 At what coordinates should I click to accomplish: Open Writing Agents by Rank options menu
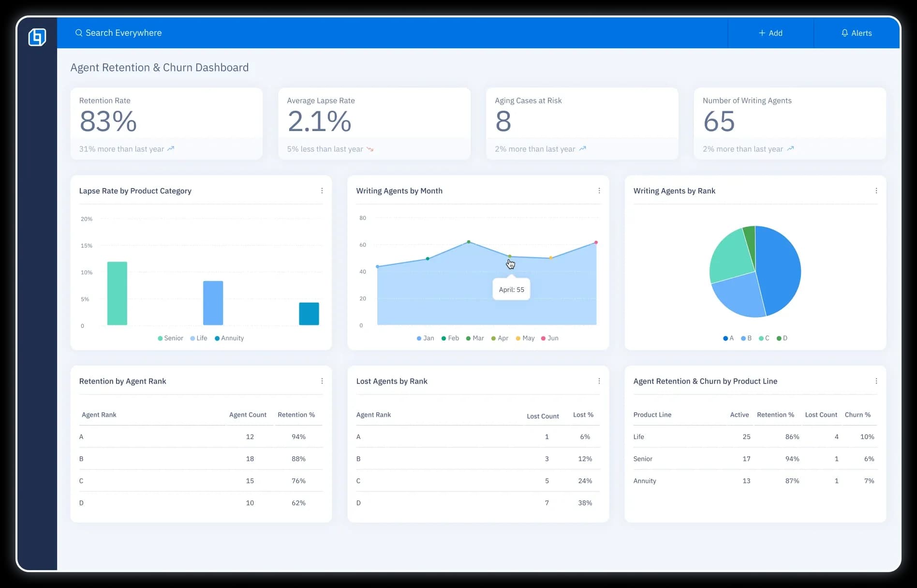876,191
